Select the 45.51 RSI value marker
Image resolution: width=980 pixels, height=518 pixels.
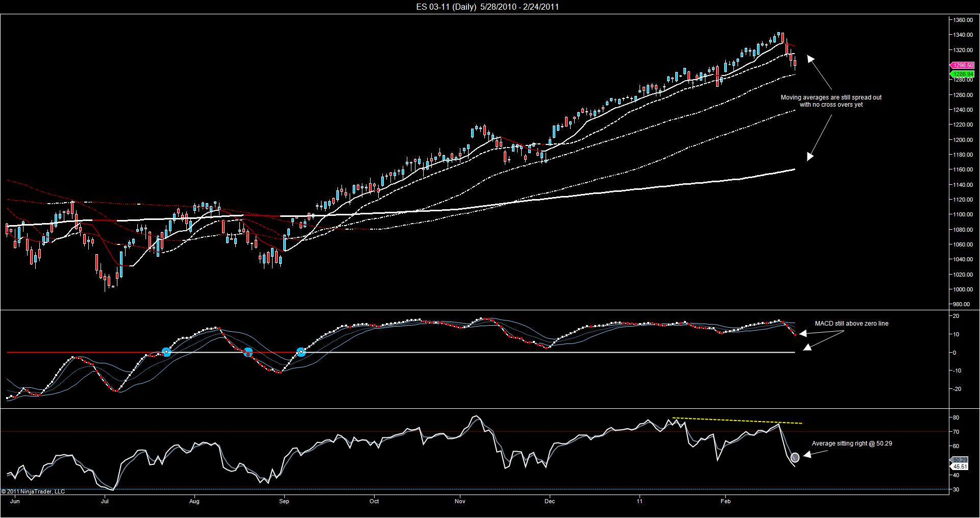(x=960, y=466)
